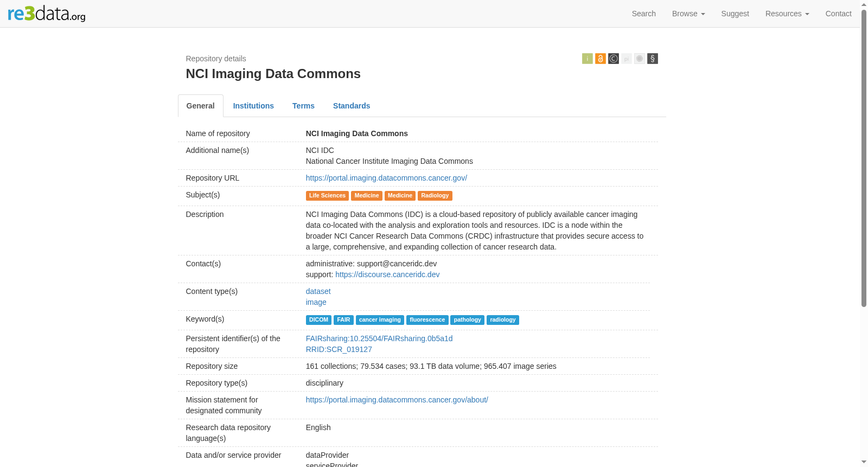Switch to the Institutions tab
Screen dimensions: 868x467
point(253,106)
